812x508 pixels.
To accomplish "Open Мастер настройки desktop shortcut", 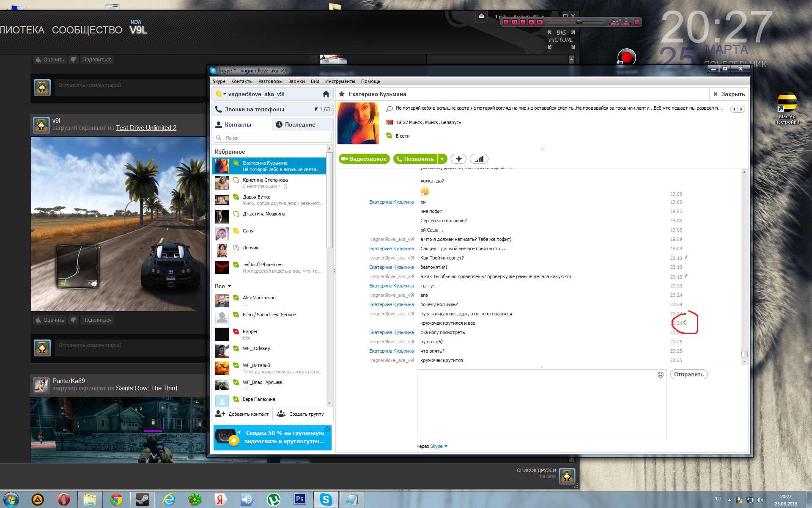I will pos(787,109).
